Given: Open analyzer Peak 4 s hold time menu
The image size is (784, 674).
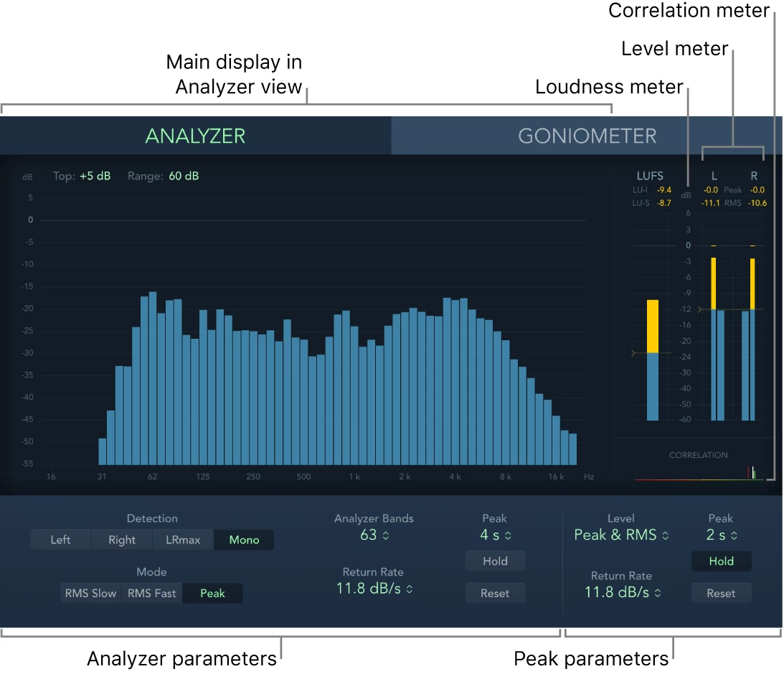Looking at the screenshot, I should click(x=494, y=535).
